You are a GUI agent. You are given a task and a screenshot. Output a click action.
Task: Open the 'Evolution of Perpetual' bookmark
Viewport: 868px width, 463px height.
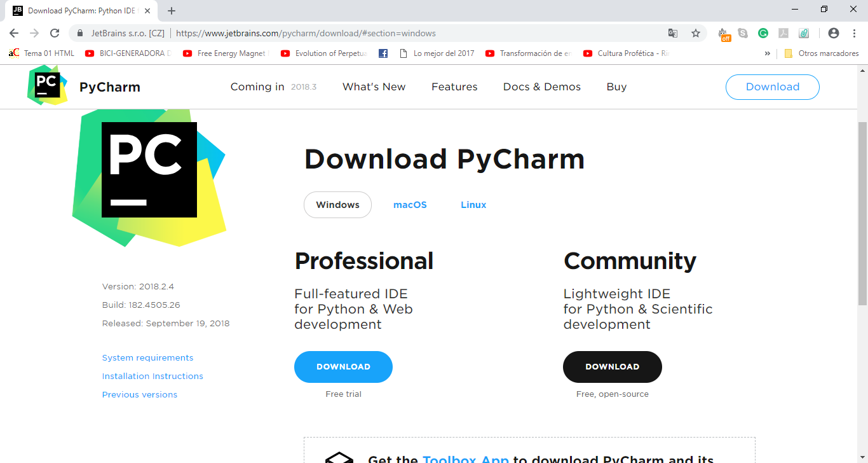pos(324,53)
